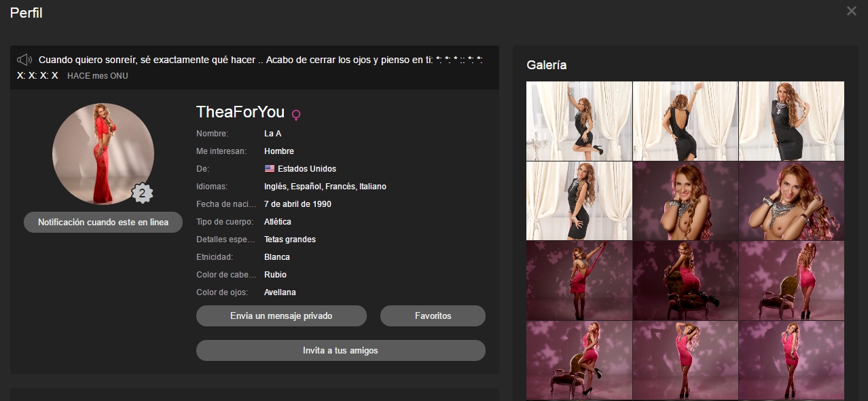Open gallery photo of woman kneeling on chair

tap(685, 280)
